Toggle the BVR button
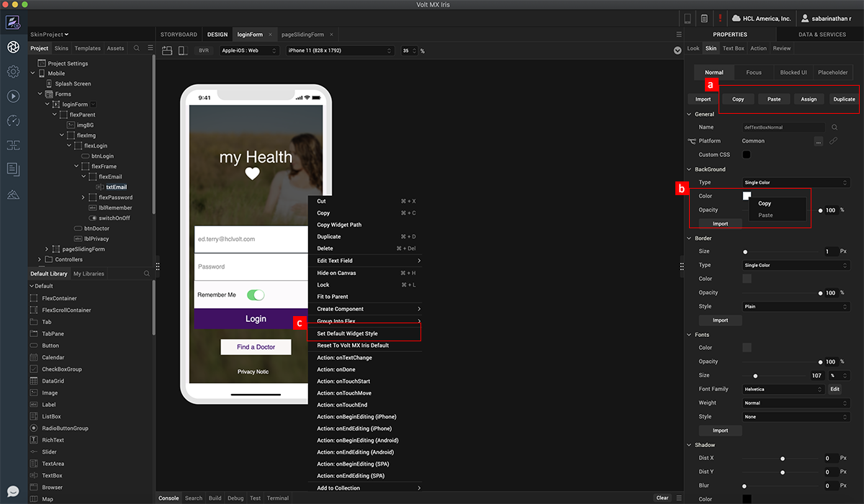 tap(204, 51)
